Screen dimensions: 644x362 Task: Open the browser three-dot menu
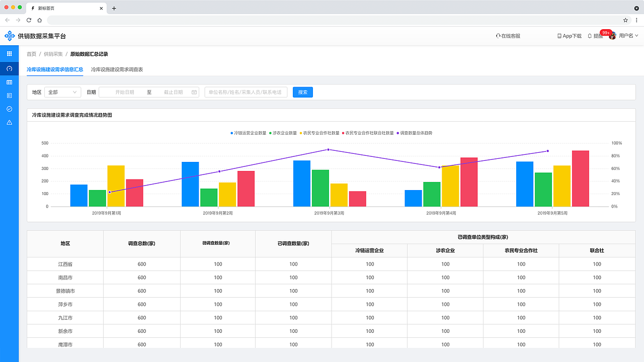[x=636, y=20]
